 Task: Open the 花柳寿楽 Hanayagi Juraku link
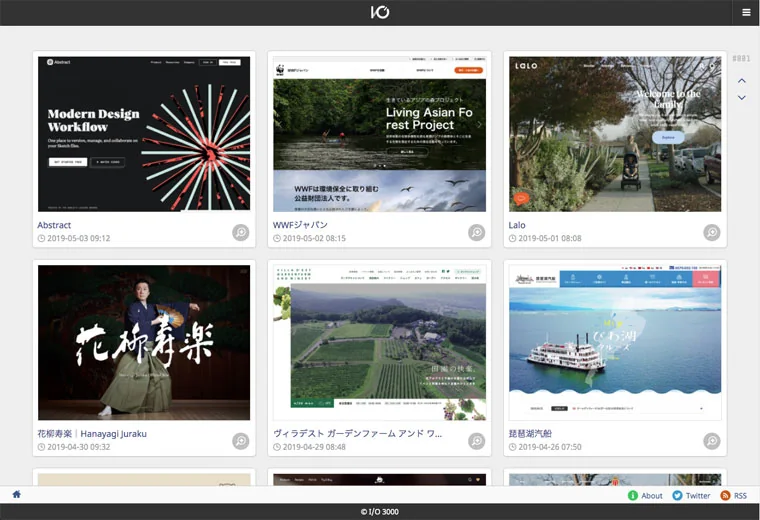(x=92, y=434)
